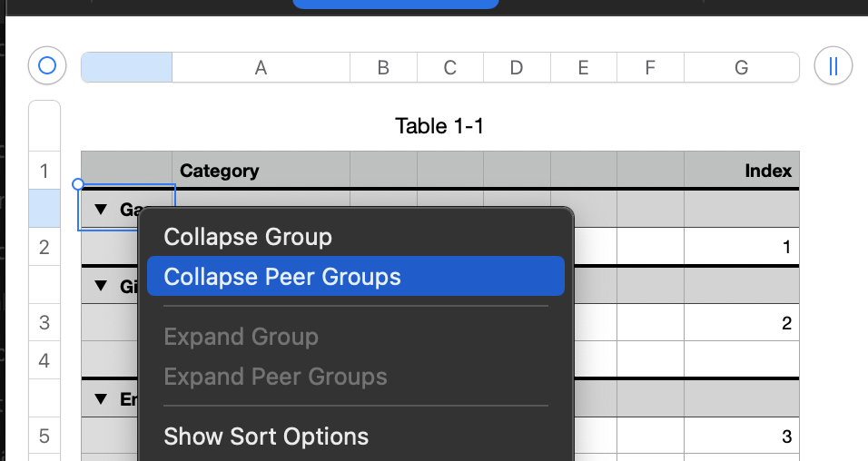Select column B header
Image resolution: width=868 pixels, height=461 pixels.
point(383,67)
